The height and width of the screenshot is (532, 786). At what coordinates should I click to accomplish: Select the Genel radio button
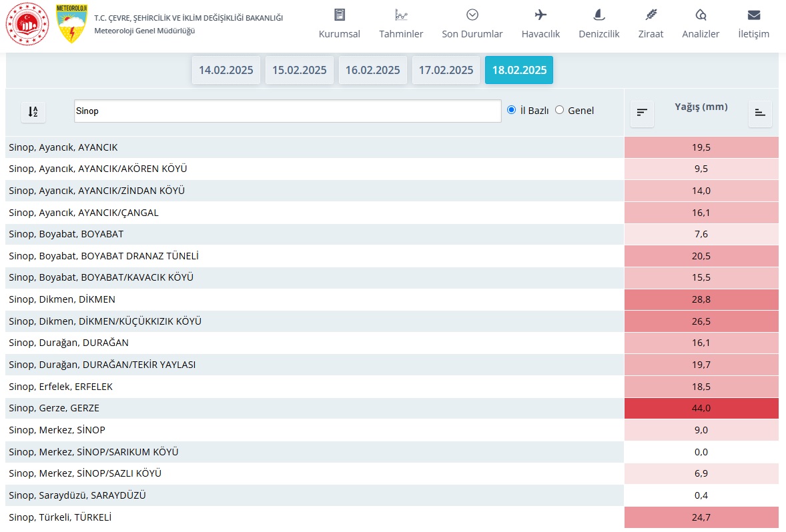click(x=560, y=110)
